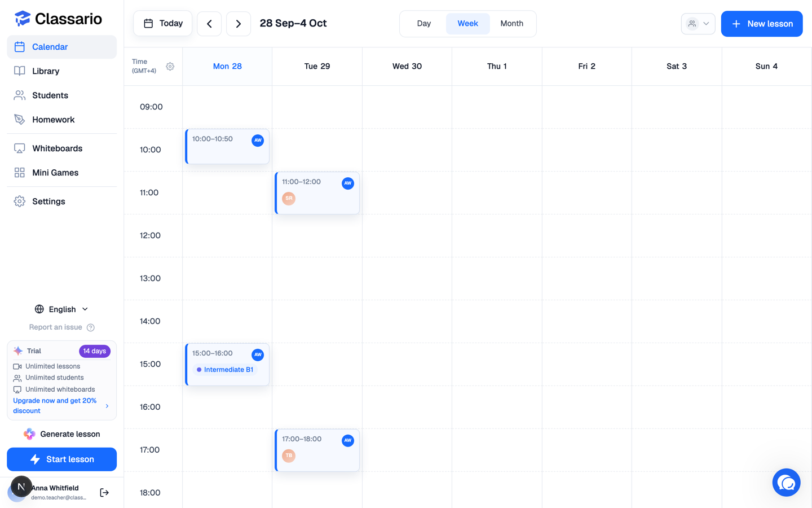Click Generate lesson
The height and width of the screenshot is (508, 812).
tap(61, 434)
